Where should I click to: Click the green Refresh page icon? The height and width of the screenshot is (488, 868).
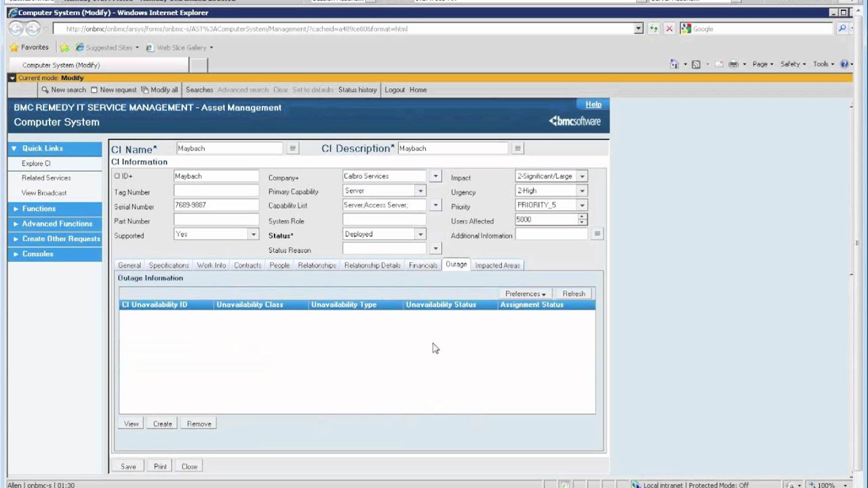[654, 28]
